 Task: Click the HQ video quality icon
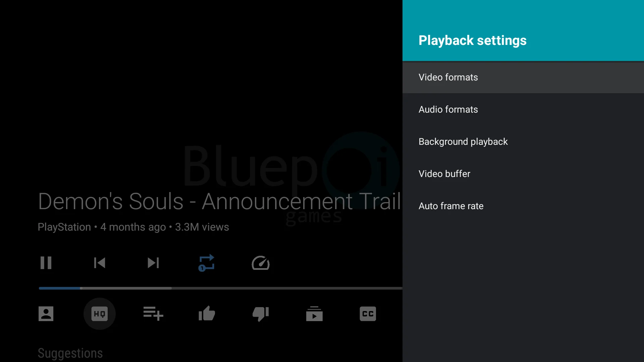[100, 314]
